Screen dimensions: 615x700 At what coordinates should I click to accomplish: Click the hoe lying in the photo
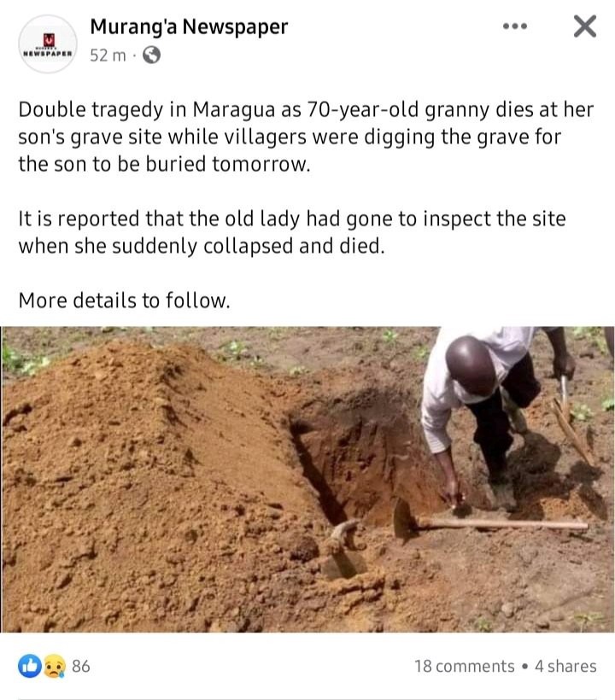point(489,521)
